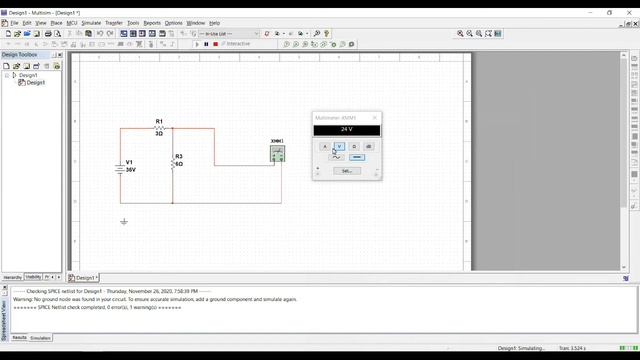This screenshot has height=360, width=640.
Task: Open the Tools menu
Action: click(133, 23)
